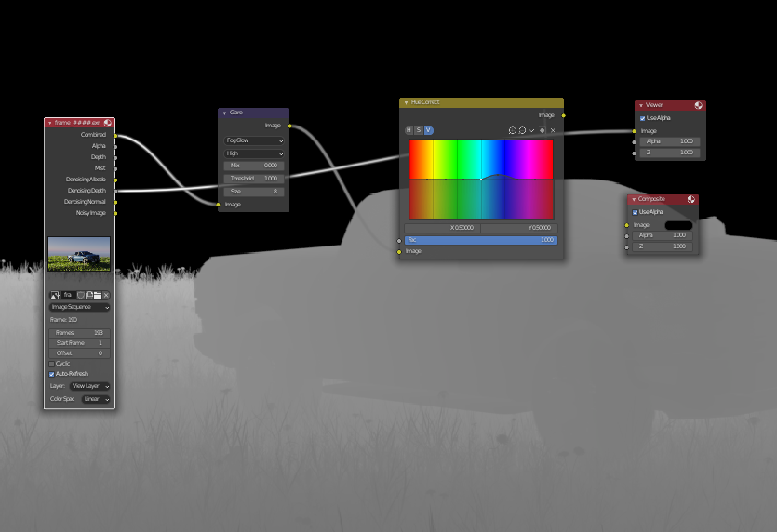This screenshot has width=777, height=532.
Task: Click the Viewer Alpha value field
Action: pyautogui.click(x=669, y=141)
